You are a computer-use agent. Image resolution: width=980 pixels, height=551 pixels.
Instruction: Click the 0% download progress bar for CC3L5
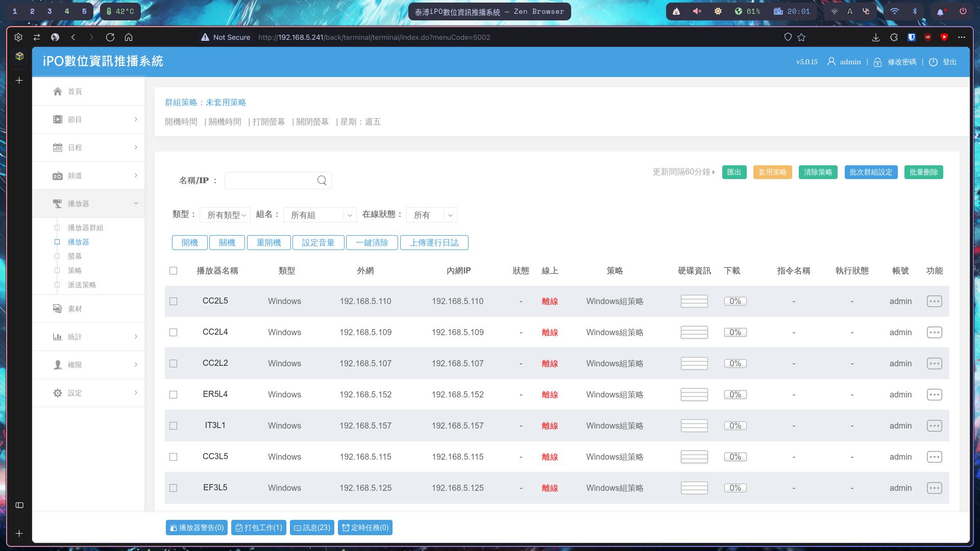pyautogui.click(x=735, y=457)
